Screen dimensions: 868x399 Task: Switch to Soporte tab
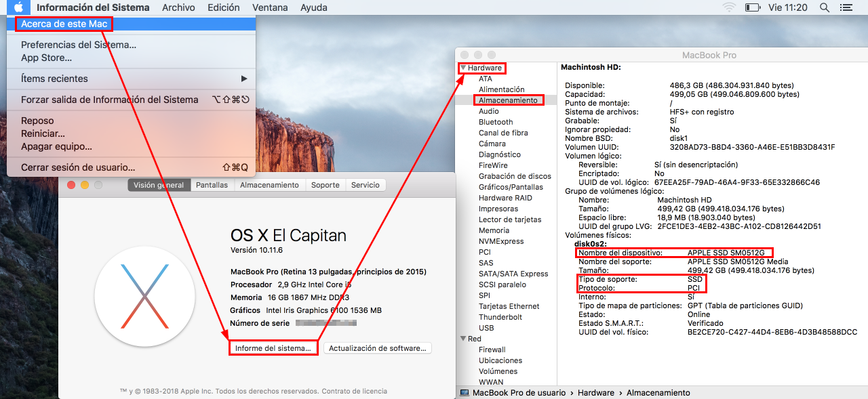(325, 185)
